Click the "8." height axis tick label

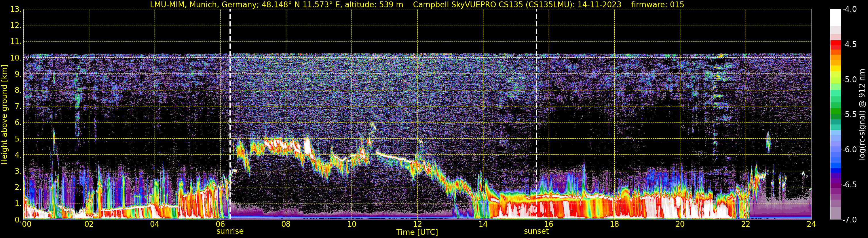(x=18, y=90)
